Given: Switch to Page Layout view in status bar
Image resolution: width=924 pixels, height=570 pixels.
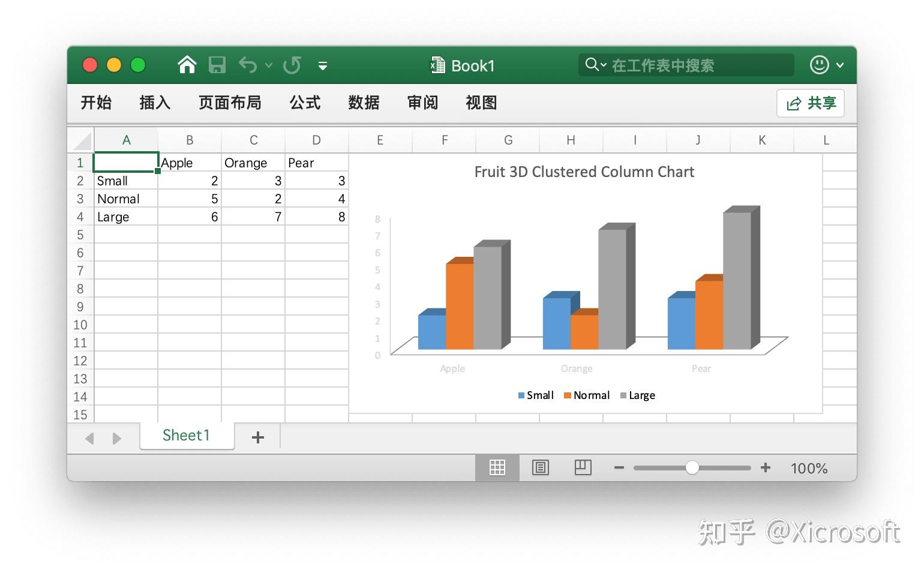Looking at the screenshot, I should [x=541, y=467].
